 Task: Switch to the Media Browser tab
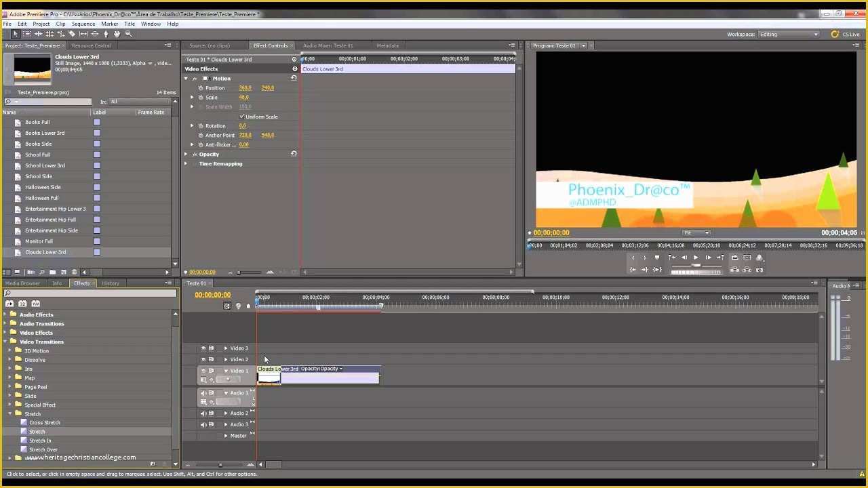(22, 283)
